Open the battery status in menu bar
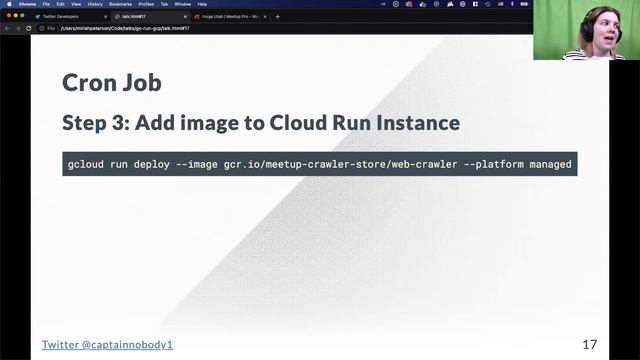 pos(524,4)
